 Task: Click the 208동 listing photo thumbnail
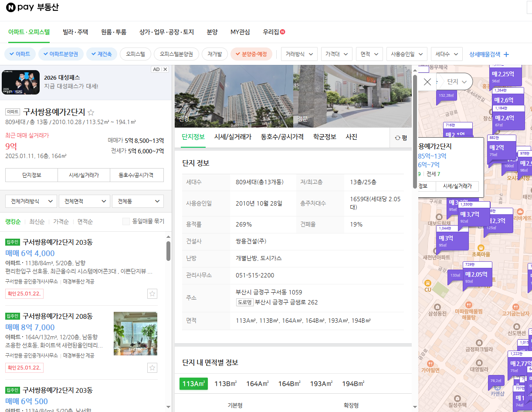click(136, 334)
